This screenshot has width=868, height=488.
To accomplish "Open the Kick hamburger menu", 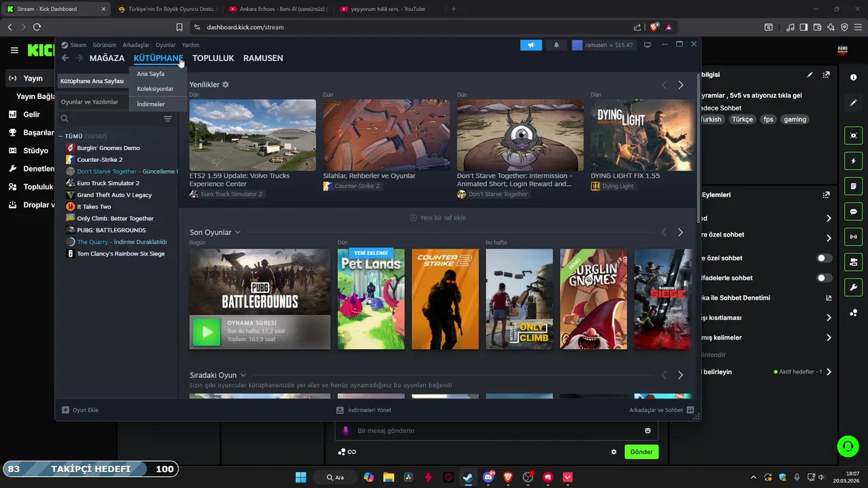I will [x=14, y=50].
